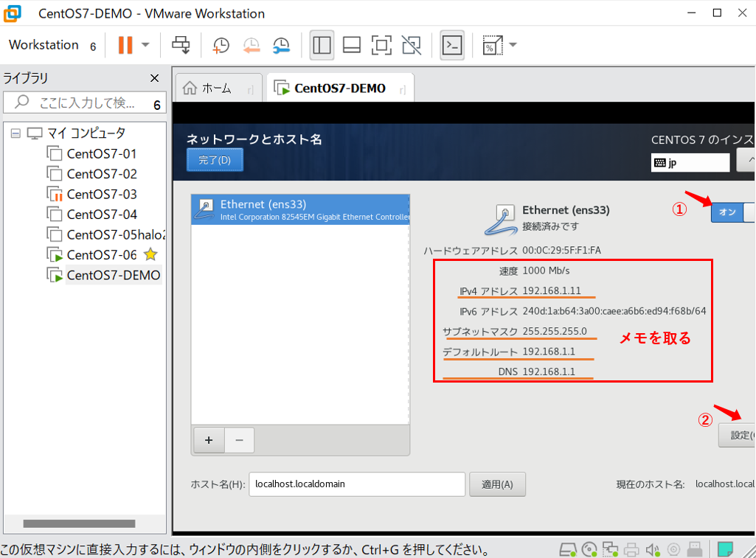The image size is (756, 558).
Task: Click the favorite star on CentOS7-06
Action: tap(150, 254)
